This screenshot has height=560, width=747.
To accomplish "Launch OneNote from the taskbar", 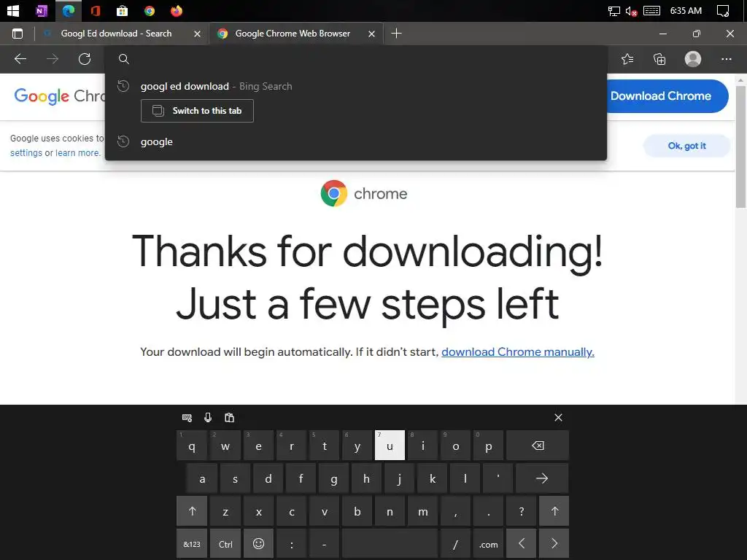I will pos(42,10).
